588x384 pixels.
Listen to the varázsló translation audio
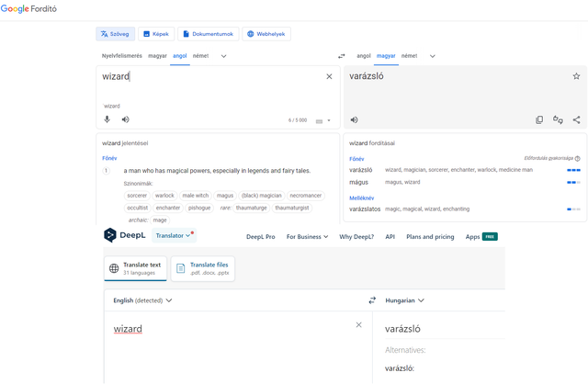[354, 120]
